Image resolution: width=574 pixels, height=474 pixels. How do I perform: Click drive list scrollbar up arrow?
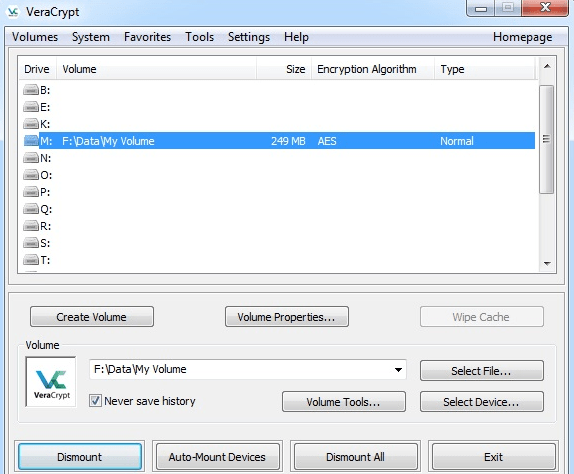coord(547,66)
